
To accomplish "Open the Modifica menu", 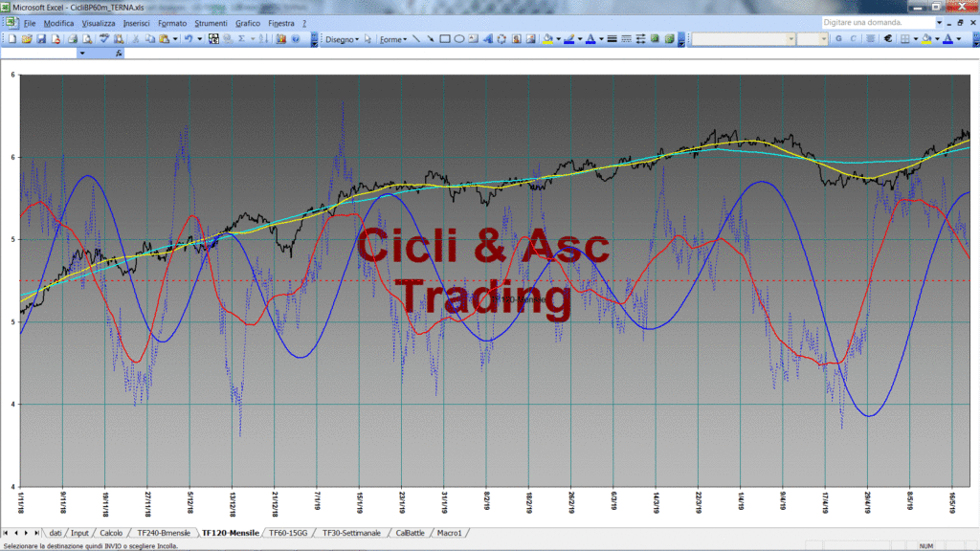I will coord(58,23).
